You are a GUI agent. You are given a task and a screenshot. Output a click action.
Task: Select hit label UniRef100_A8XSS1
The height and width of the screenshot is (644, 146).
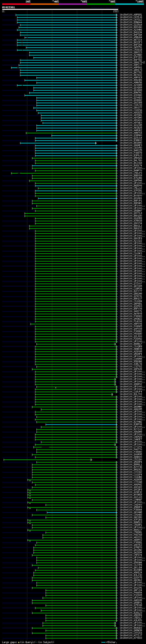(x=131, y=537)
